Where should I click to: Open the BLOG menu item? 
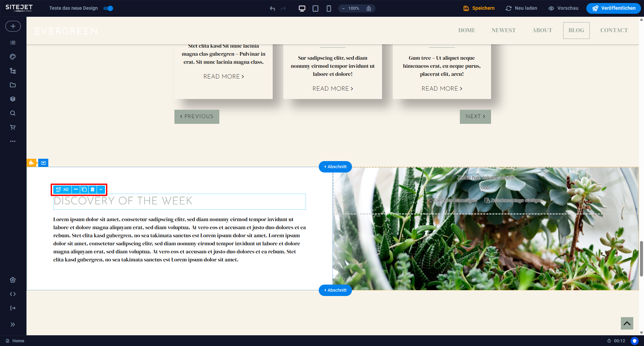click(576, 30)
